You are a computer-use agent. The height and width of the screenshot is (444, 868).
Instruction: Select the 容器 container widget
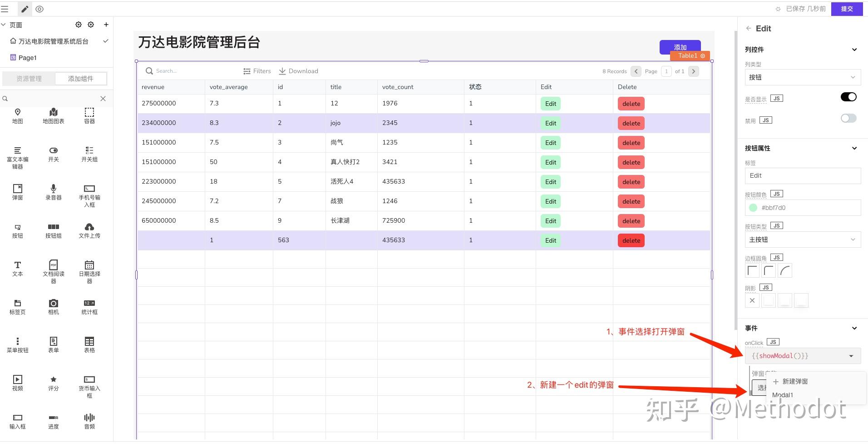tap(89, 116)
